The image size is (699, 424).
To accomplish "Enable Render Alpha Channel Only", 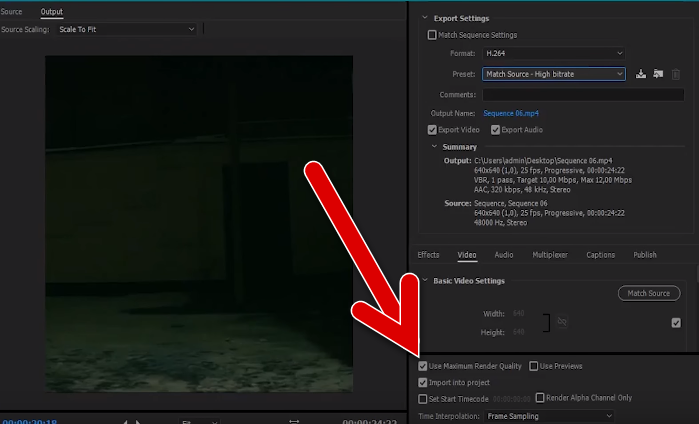I will coord(540,397).
